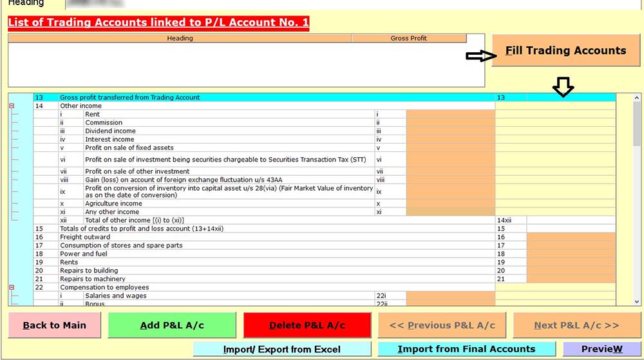Click the Fill Trading Accounts button

pos(566,50)
